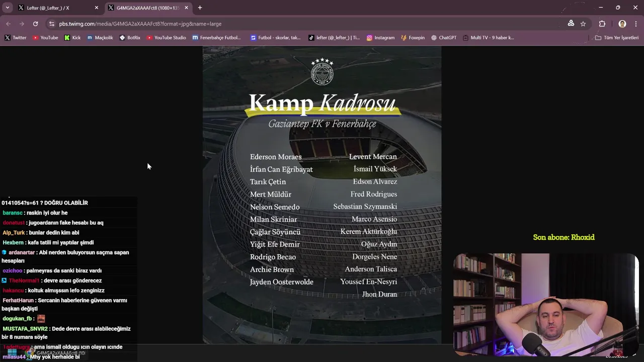Open the Fenerbahçe Futbol bookmark
This screenshot has height=362, width=644.
217,38
